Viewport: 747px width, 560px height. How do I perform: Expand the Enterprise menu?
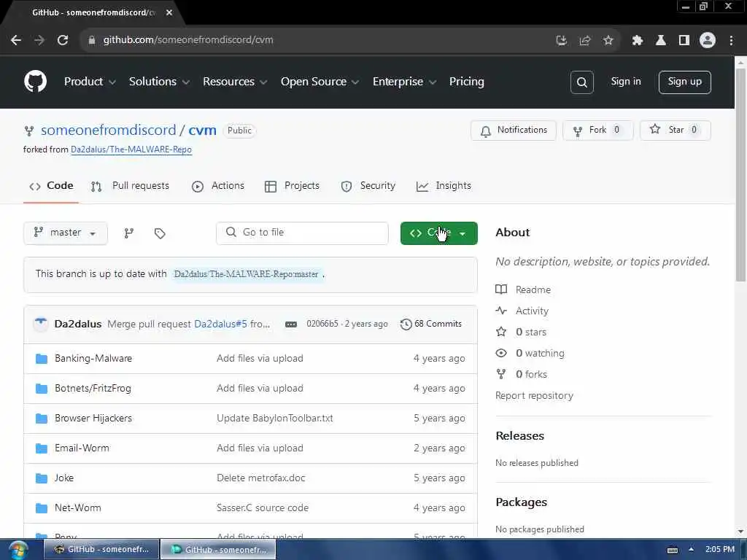[x=404, y=82]
